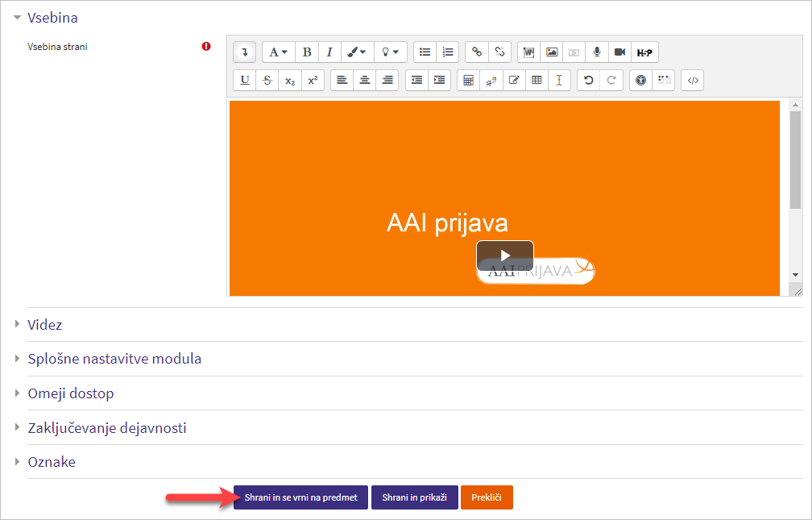Click the H5P insert icon

tap(644, 52)
